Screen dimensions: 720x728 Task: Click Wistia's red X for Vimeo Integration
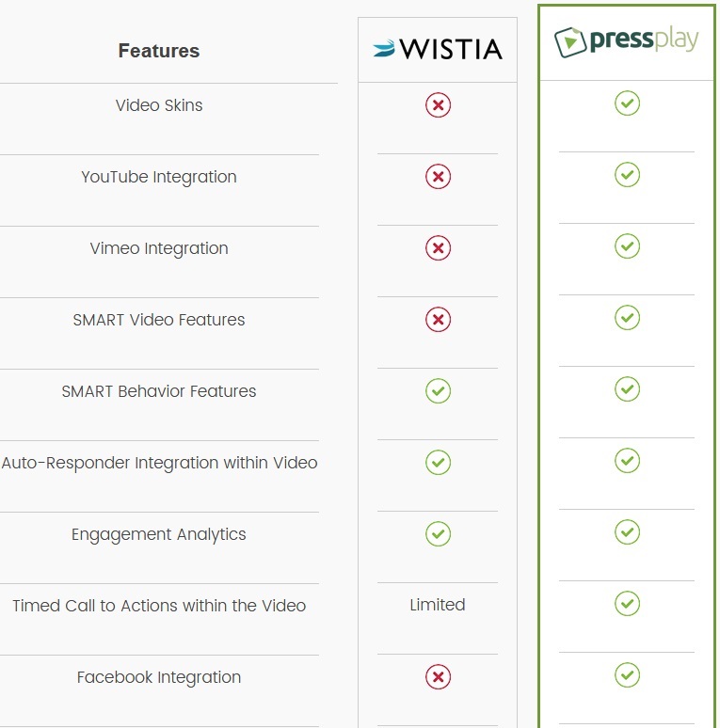pos(438,248)
